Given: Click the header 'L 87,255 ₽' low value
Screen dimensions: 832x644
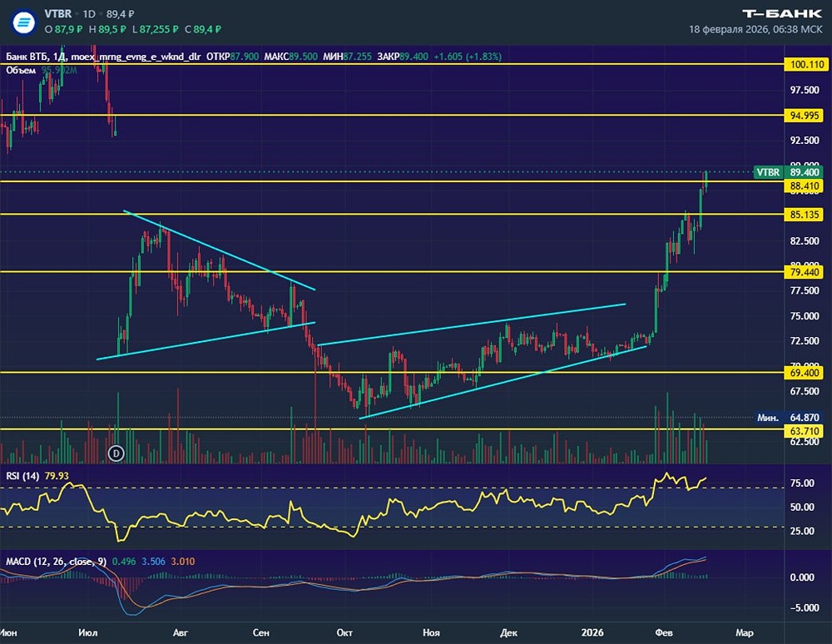Looking at the screenshot, I should (x=155, y=29).
